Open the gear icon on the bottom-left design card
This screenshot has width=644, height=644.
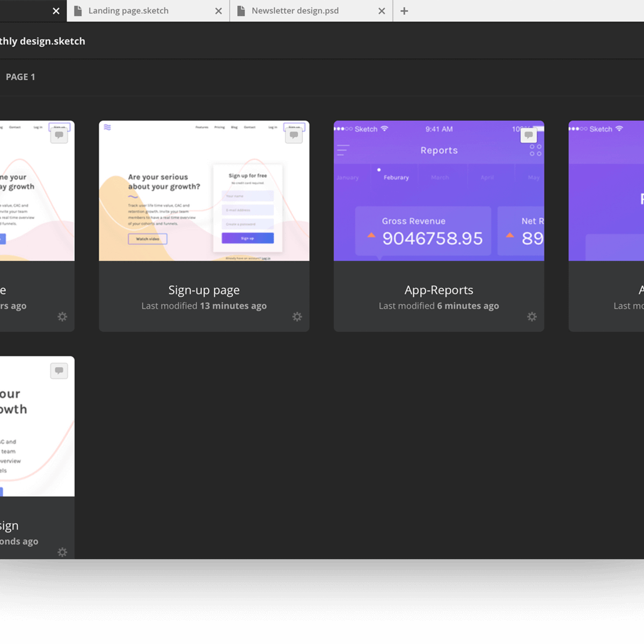(62, 552)
